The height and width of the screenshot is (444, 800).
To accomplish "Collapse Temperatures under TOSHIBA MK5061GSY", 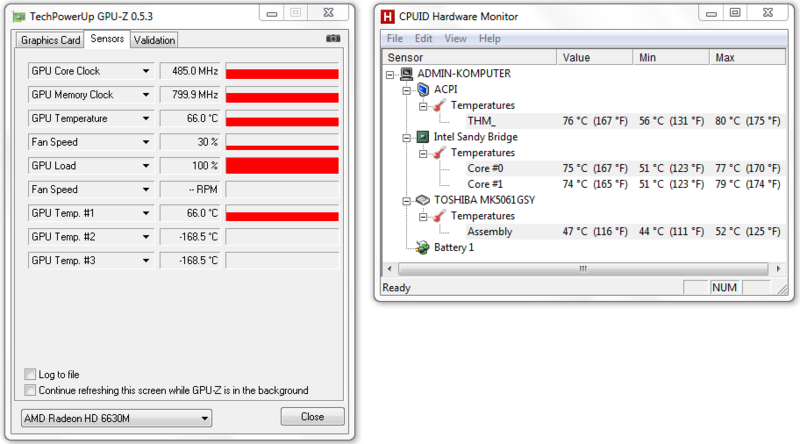I will [423, 217].
